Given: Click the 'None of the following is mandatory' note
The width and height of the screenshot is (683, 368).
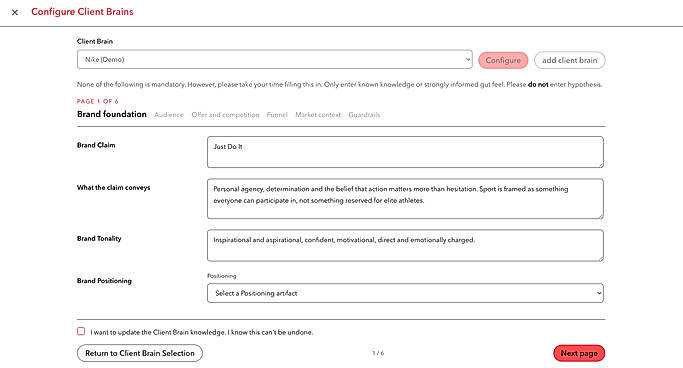Looking at the screenshot, I should pos(339,84).
